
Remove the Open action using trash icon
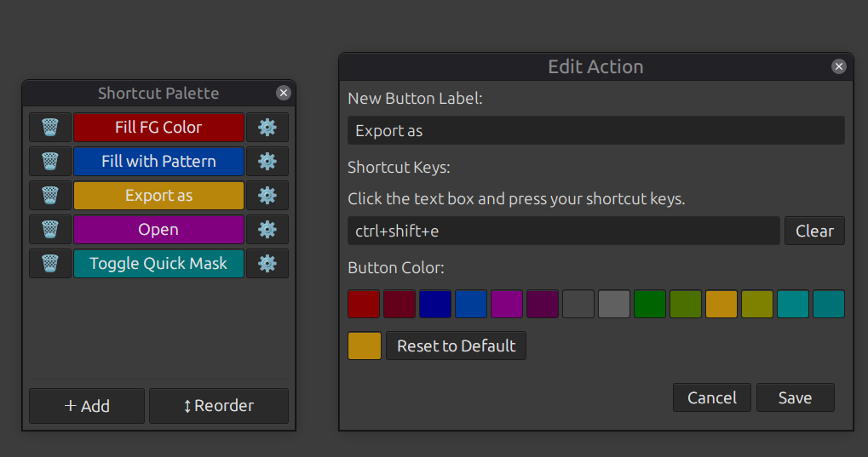(x=50, y=230)
